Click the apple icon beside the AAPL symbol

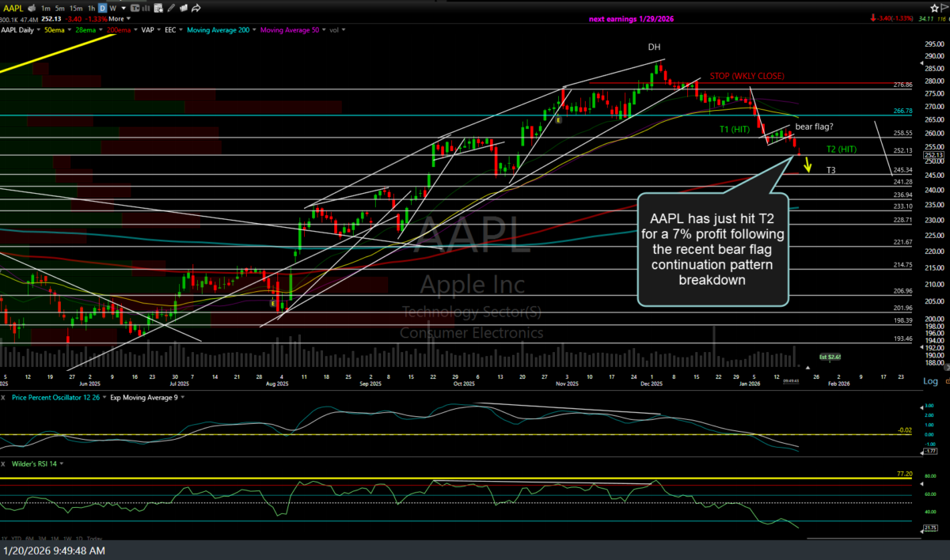pyautogui.click(x=31, y=8)
